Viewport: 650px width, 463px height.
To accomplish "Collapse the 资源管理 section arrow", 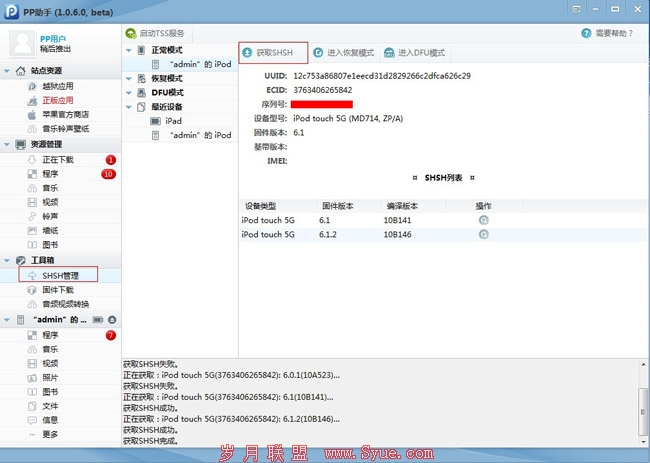I will tap(7, 145).
